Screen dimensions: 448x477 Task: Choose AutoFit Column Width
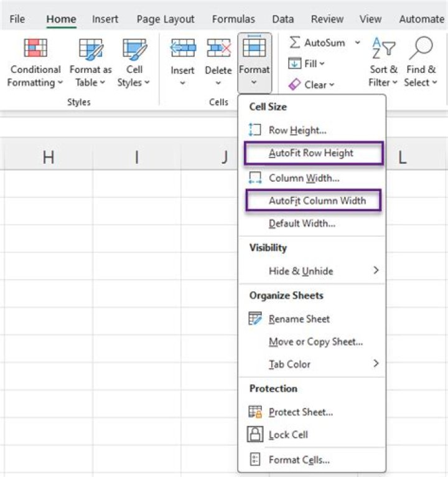pos(317,201)
